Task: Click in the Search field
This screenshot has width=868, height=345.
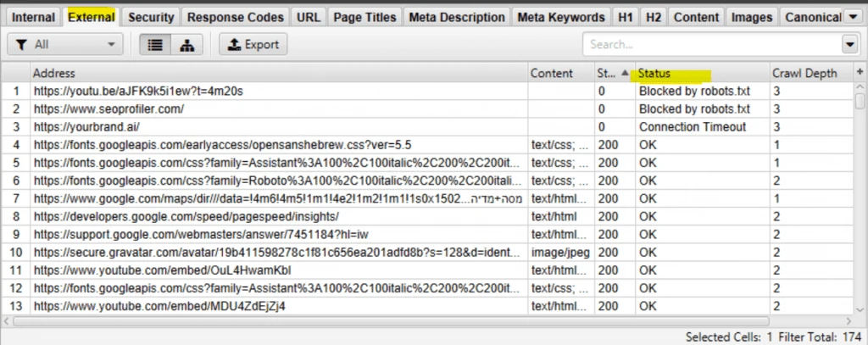Action: (712, 45)
